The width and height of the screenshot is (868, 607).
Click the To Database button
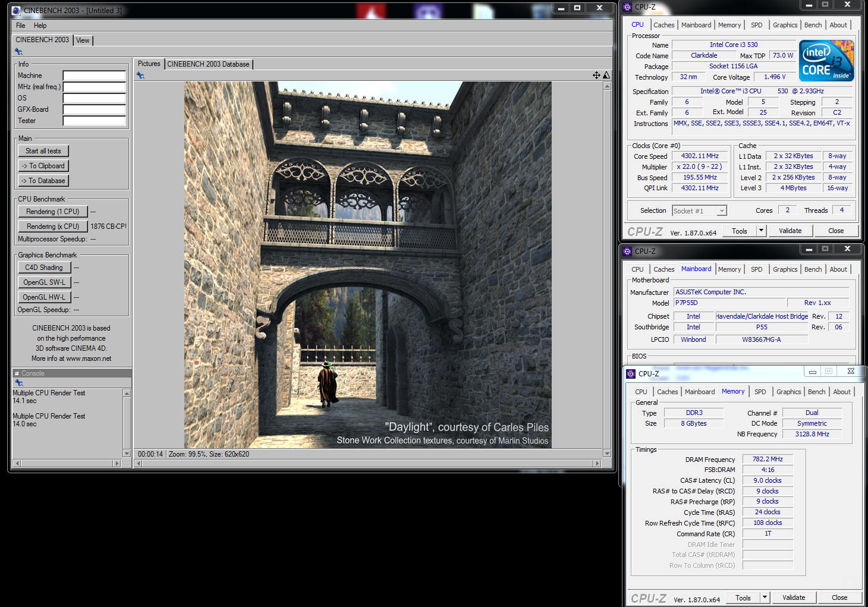[43, 181]
